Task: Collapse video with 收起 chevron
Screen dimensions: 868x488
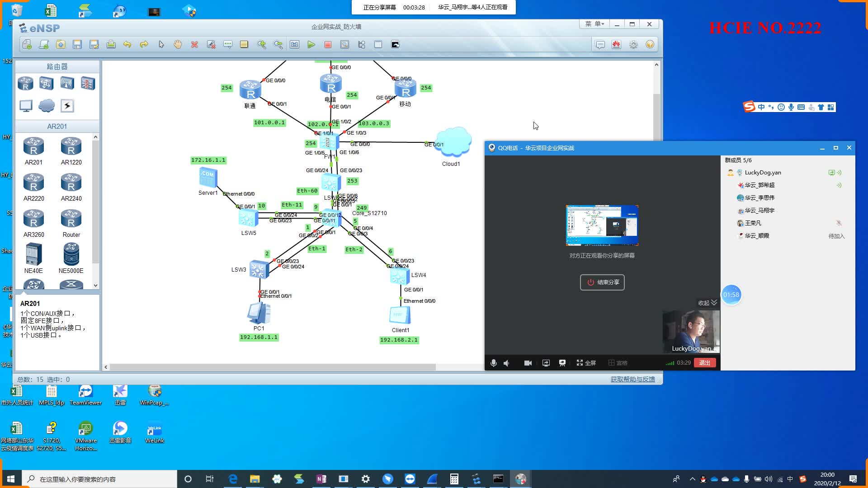Action: point(708,303)
